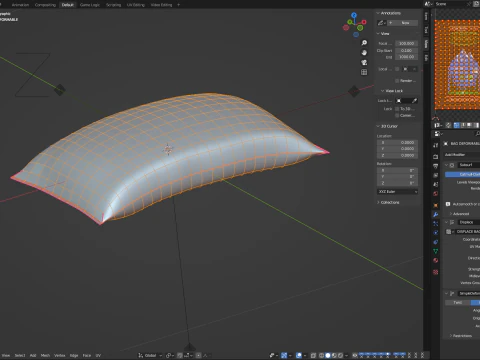Click the zoom magnifier icon in viewport
The height and width of the screenshot is (360, 480).
[x=364, y=43]
